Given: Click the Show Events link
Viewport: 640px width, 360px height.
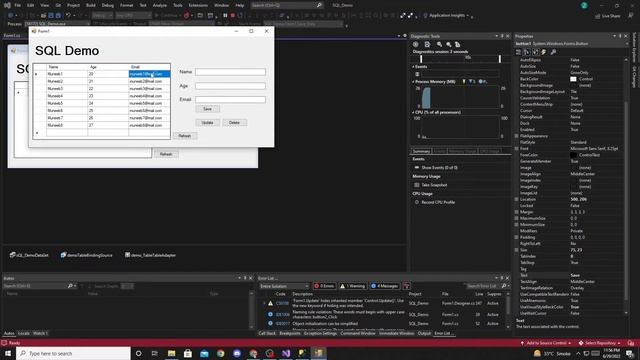Looking at the screenshot, I should coord(439,167).
